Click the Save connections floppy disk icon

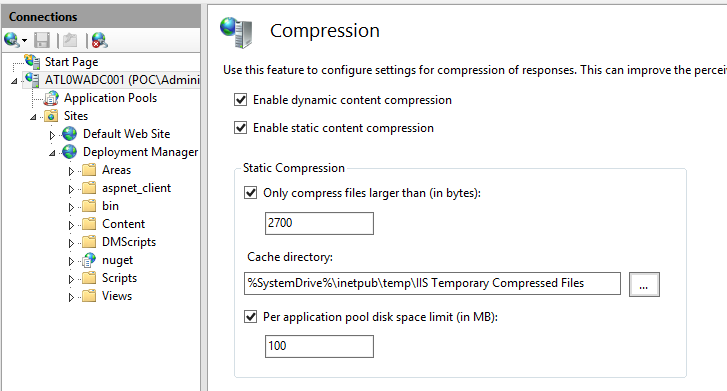pyautogui.click(x=42, y=40)
